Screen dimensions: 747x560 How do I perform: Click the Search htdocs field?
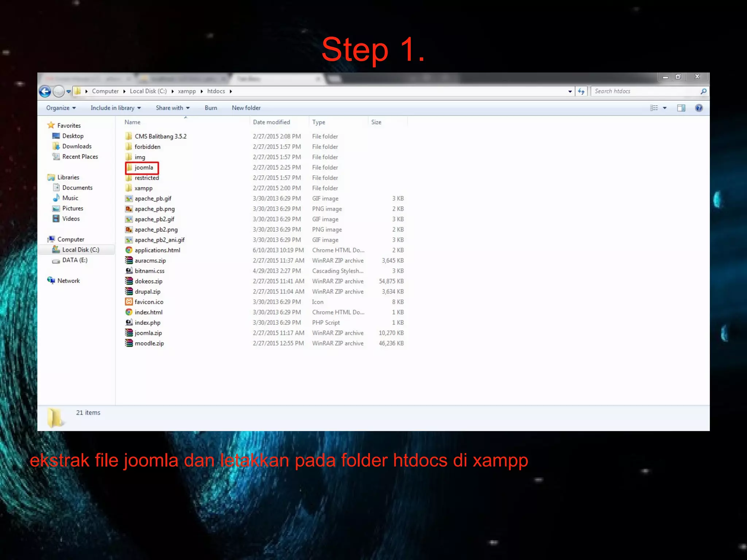click(645, 91)
